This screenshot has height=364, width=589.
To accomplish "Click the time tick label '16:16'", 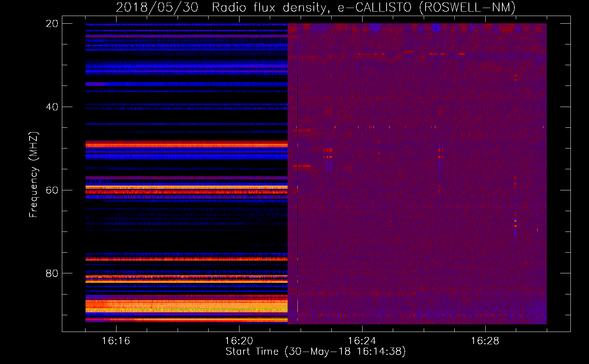I will [x=116, y=341].
